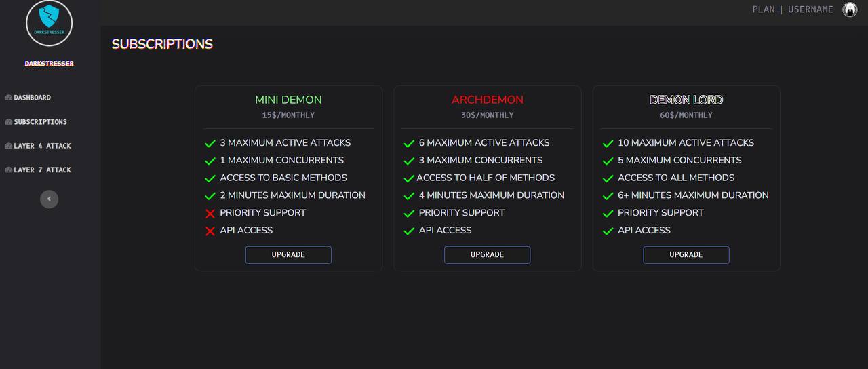The image size is (868, 369).
Task: Click Demon Lord 'API ACCESS' text
Action: pyautogui.click(x=644, y=231)
